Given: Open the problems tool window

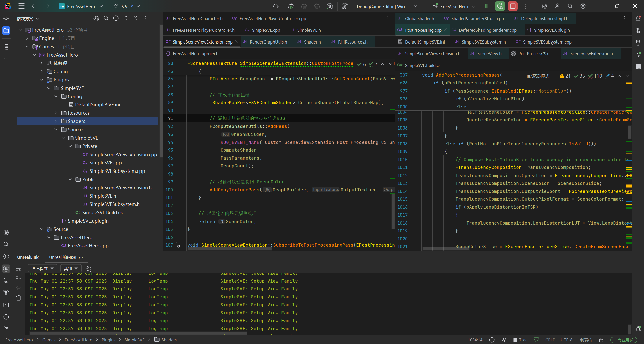Looking at the screenshot, I should [x=6, y=317].
